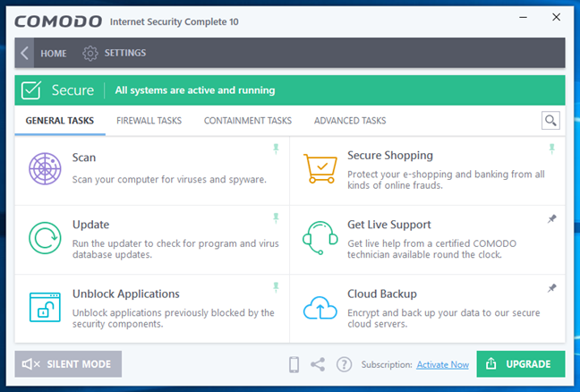Click the green circular Update icon
580x392 pixels.
tap(45, 238)
